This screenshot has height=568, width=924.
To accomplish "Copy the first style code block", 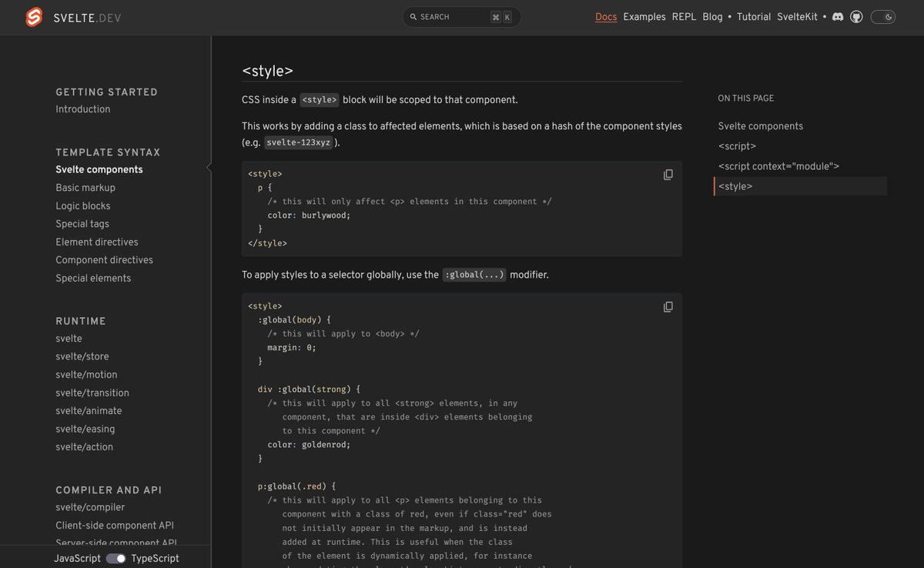I will 668,175.
